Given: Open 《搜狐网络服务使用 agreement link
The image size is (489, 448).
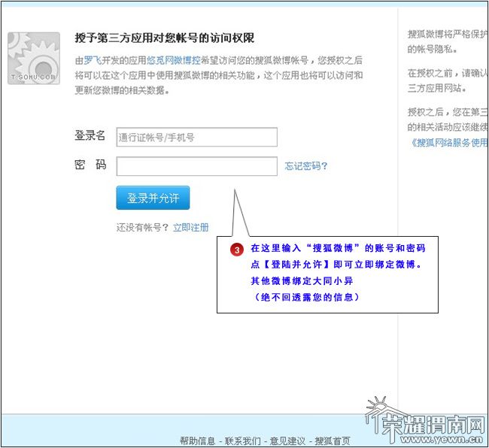Looking at the screenshot, I should pyautogui.click(x=448, y=142).
